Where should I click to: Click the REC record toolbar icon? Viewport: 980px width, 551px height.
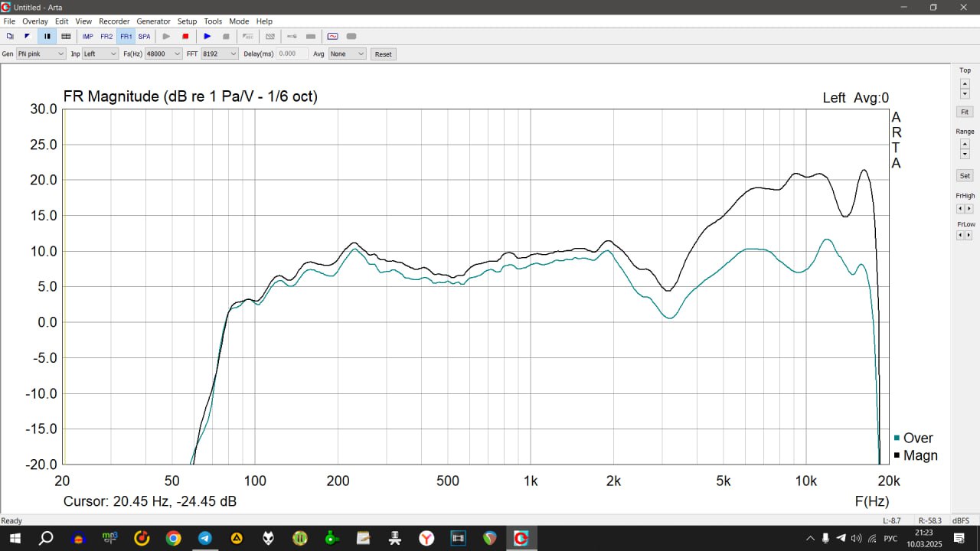[248, 36]
